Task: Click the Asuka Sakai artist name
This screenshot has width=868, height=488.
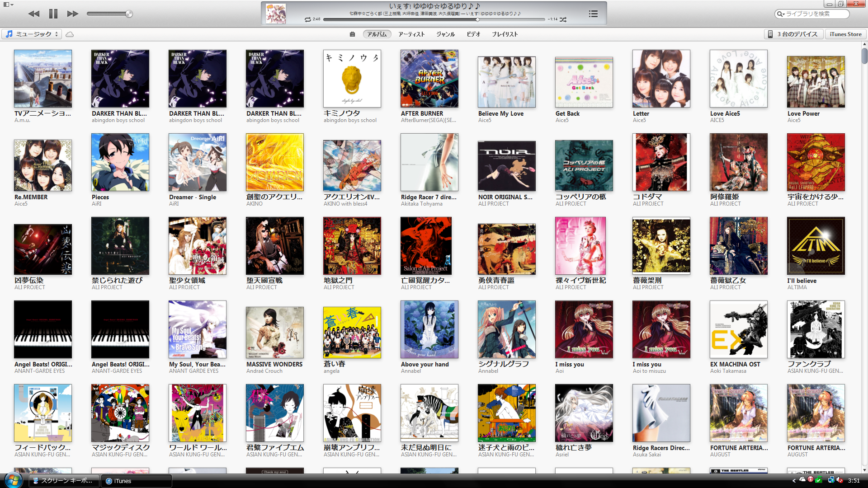Action: (x=647, y=455)
